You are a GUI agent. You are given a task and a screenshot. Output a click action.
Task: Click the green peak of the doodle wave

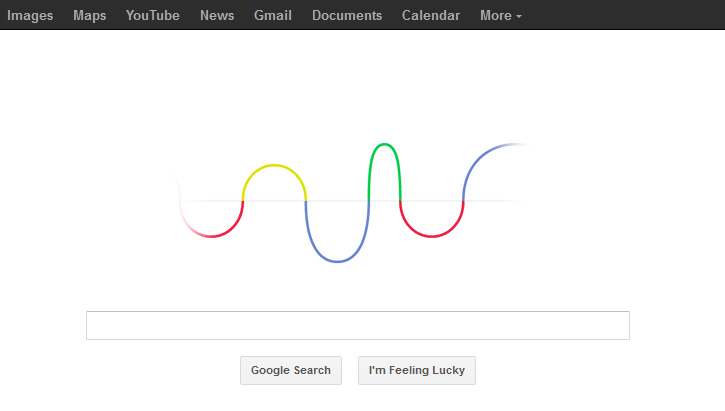[385, 145]
